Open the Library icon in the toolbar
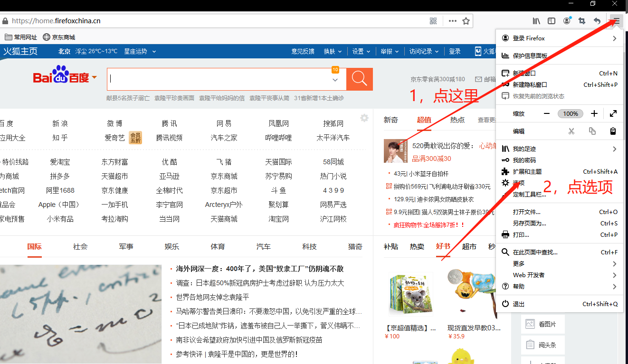This screenshot has height=364, width=628. 536,21
